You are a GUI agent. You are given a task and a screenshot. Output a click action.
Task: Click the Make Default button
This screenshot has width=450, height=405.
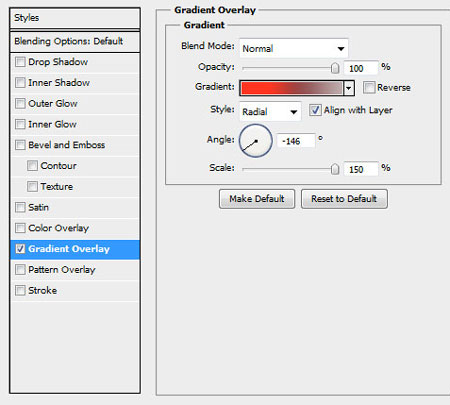tap(257, 199)
